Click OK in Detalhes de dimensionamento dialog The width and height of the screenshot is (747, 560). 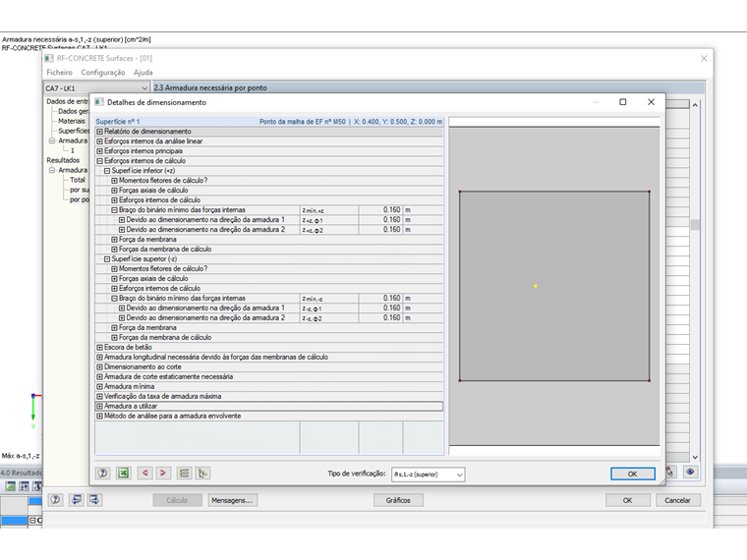tap(633, 474)
